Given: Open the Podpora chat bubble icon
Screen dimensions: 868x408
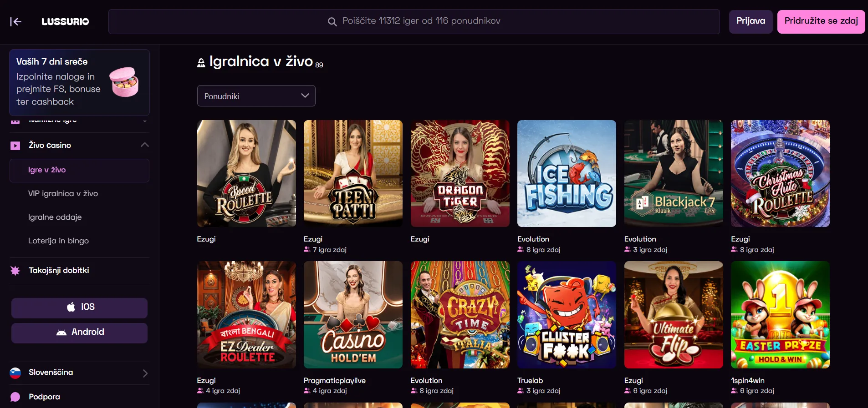Looking at the screenshot, I should (x=15, y=397).
